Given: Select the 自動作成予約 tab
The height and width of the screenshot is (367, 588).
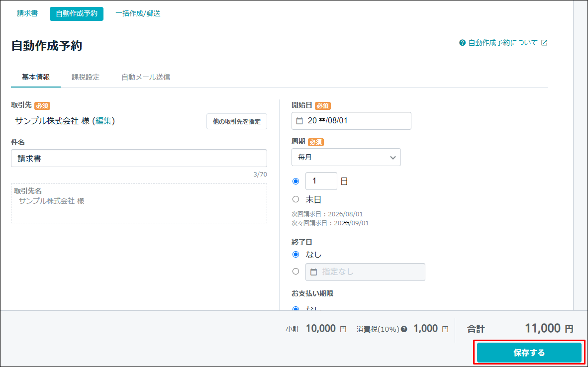Looking at the screenshot, I should pos(77,13).
